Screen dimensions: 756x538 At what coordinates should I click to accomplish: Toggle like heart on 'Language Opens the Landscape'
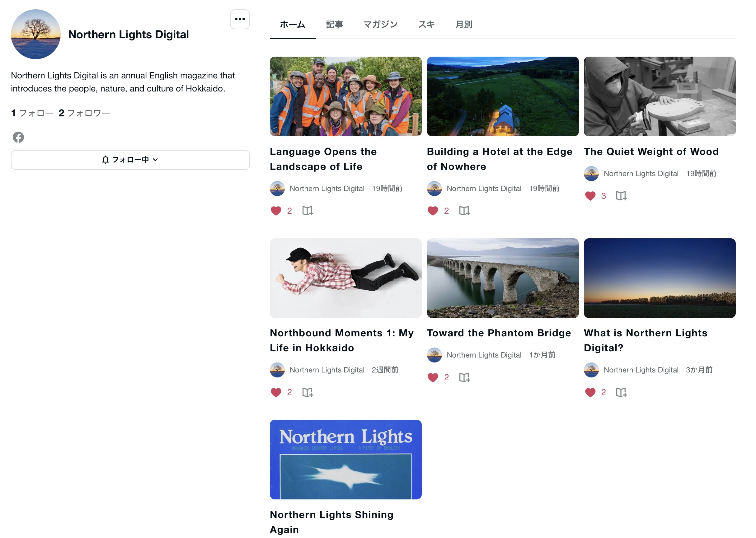tap(276, 211)
